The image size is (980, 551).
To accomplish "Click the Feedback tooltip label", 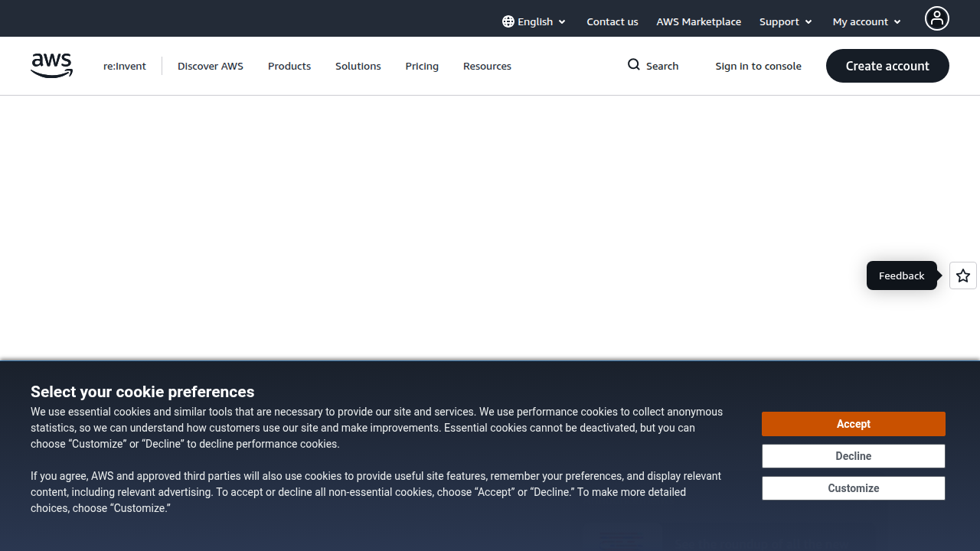I will click(x=902, y=275).
